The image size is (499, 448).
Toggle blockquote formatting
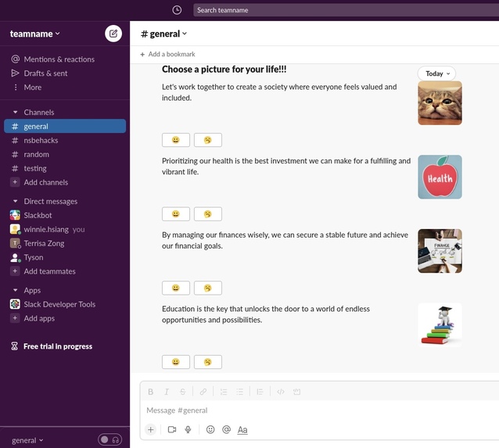[260, 392]
